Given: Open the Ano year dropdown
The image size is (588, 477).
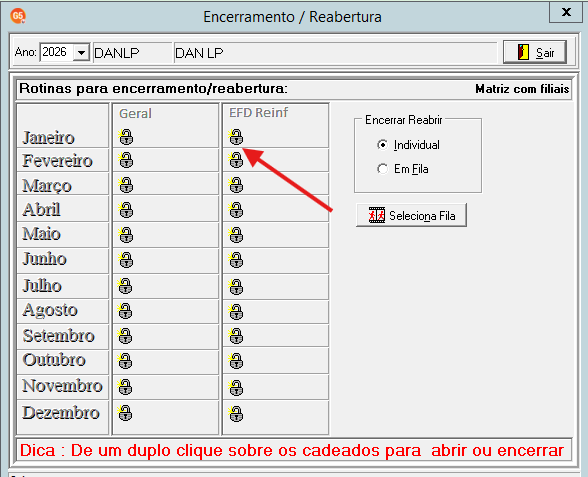Looking at the screenshot, I should coord(81,52).
